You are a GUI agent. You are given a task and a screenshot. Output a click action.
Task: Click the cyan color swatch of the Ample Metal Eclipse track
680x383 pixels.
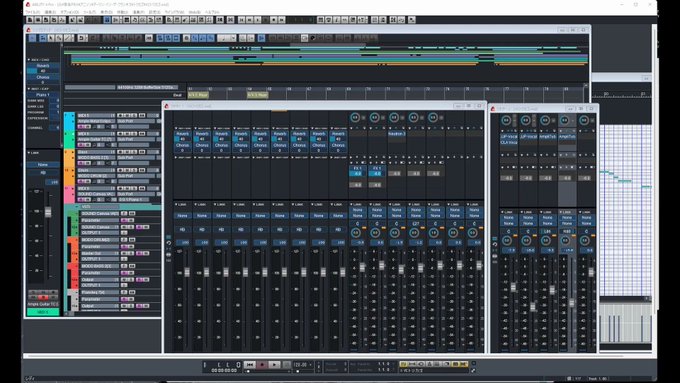click(x=69, y=122)
